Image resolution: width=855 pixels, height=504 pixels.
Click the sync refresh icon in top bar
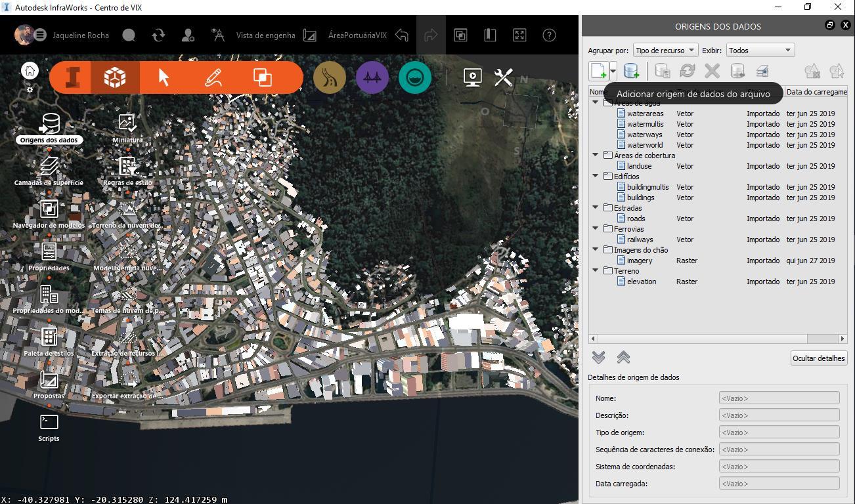coord(158,35)
